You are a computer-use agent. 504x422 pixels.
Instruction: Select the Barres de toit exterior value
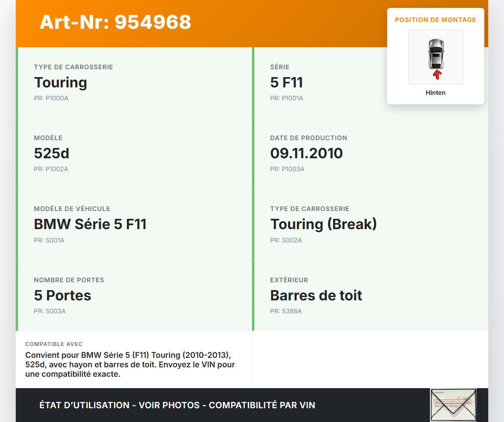tap(316, 295)
